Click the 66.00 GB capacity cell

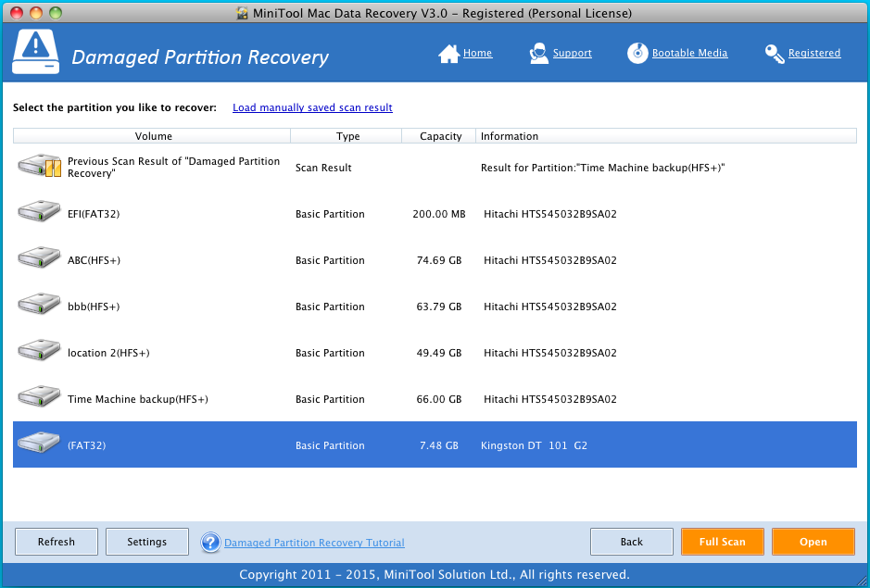(439, 399)
